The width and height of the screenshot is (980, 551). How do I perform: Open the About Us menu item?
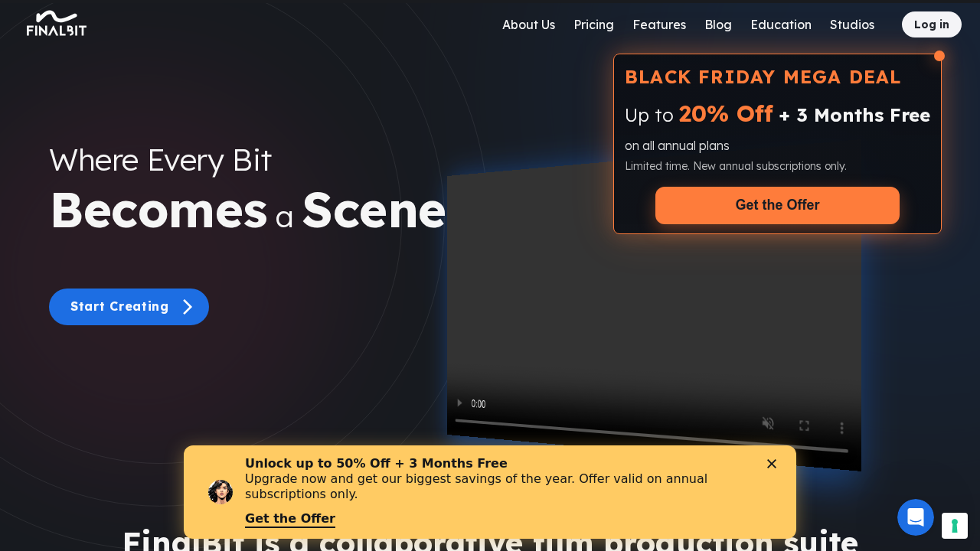(529, 24)
